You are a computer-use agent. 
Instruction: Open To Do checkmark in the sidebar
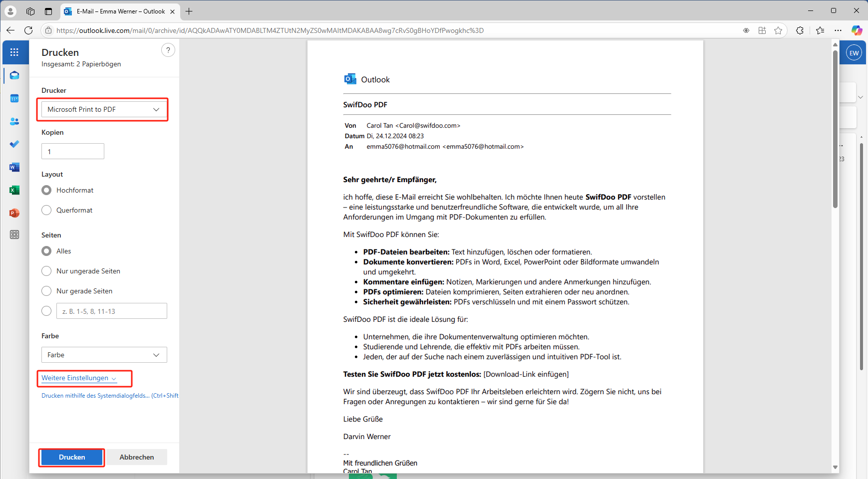14,144
